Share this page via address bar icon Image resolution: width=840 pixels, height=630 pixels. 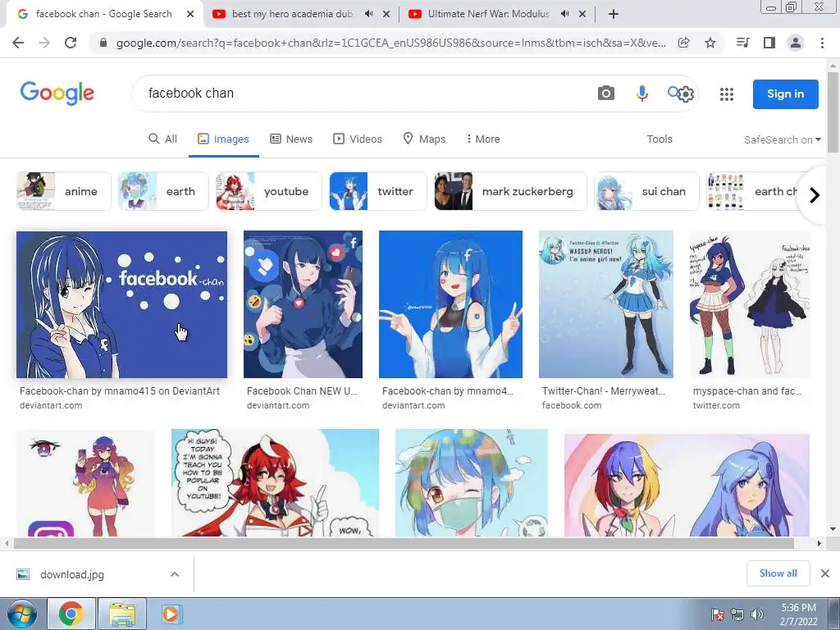(683, 43)
